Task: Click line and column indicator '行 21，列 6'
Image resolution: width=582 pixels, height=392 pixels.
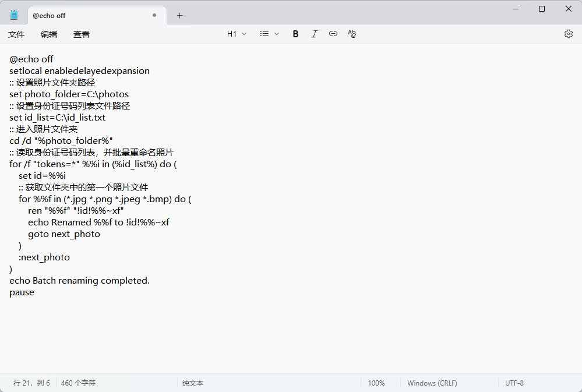Action: coord(31,383)
